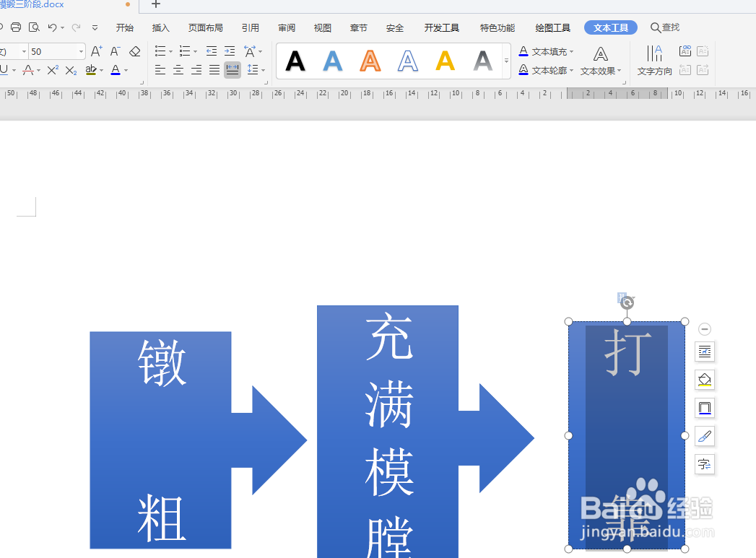Screen dimensions: 756x558
Task: Choose the blue fill WordArt style
Action: (x=333, y=61)
